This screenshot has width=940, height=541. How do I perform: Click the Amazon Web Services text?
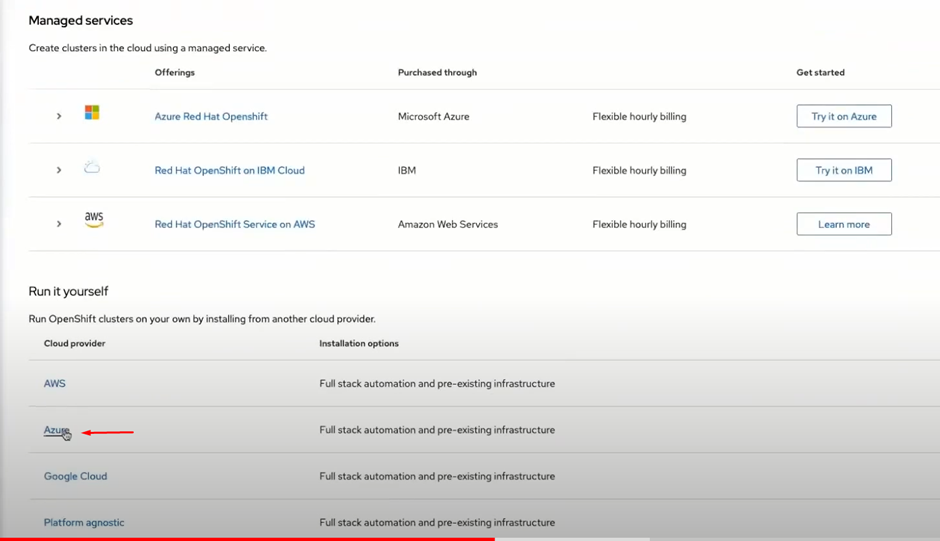448,224
